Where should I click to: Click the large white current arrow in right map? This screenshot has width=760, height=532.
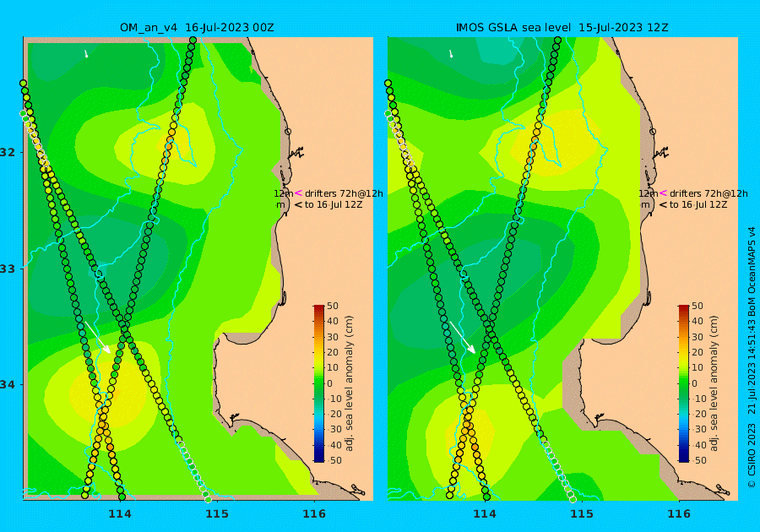coord(463,337)
